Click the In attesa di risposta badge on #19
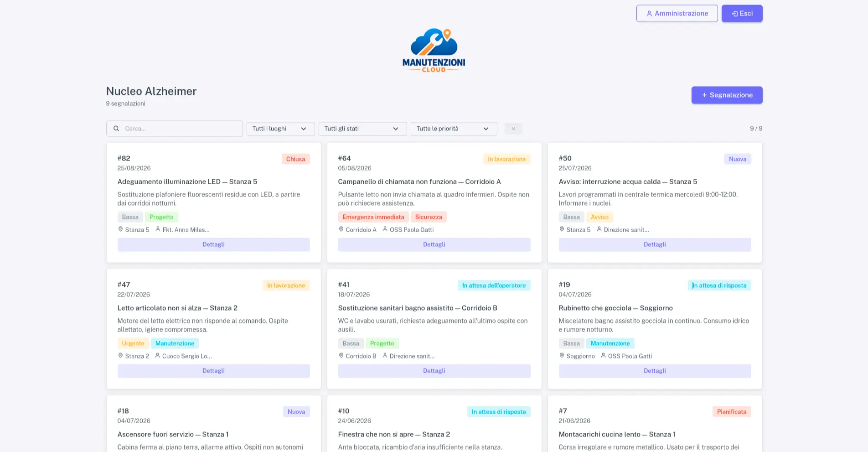Image resolution: width=868 pixels, height=452 pixels. tap(719, 286)
